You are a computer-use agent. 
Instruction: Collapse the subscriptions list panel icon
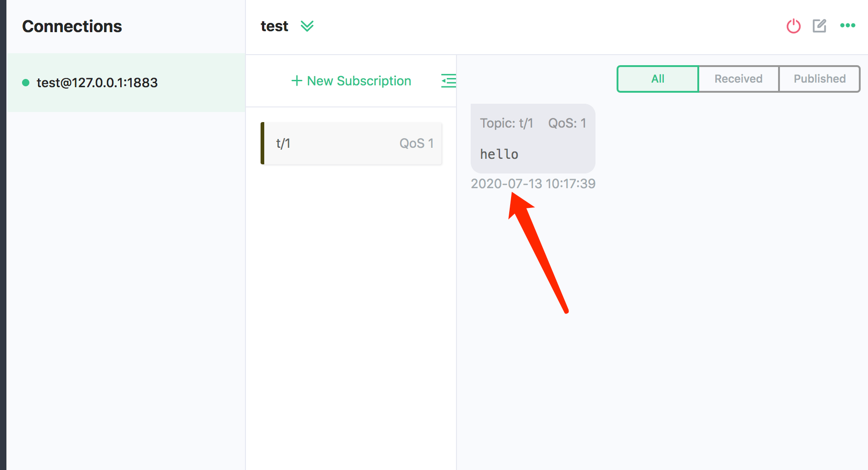pos(448,81)
